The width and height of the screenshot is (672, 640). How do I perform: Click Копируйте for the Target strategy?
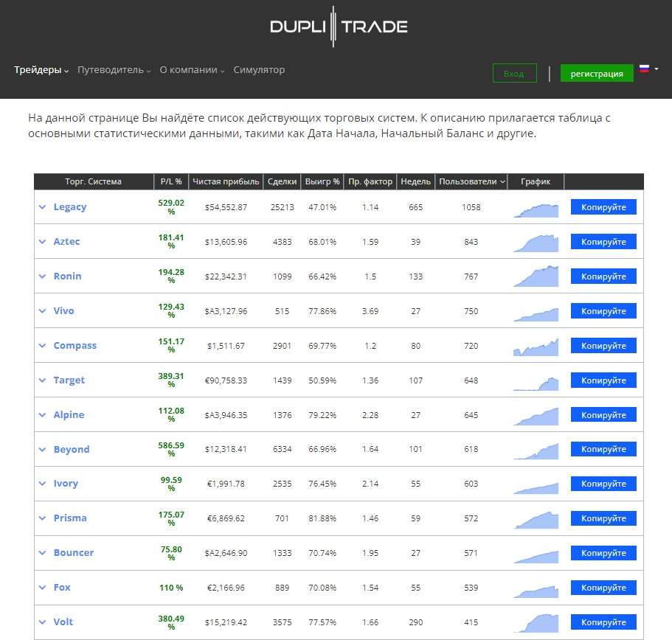click(x=603, y=380)
